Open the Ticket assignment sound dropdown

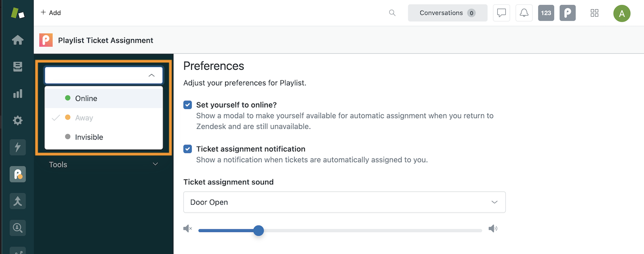click(x=344, y=202)
